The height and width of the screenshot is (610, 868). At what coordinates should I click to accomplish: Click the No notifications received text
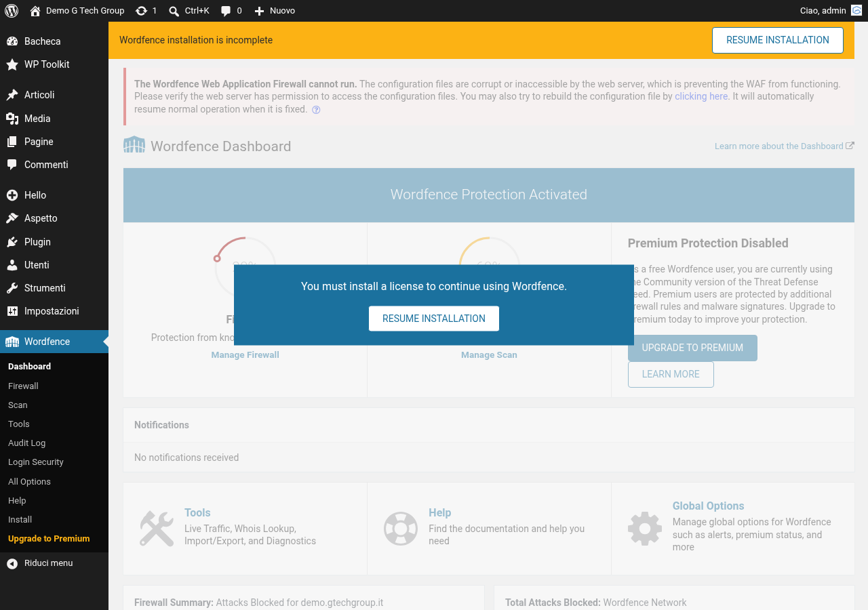186,457
